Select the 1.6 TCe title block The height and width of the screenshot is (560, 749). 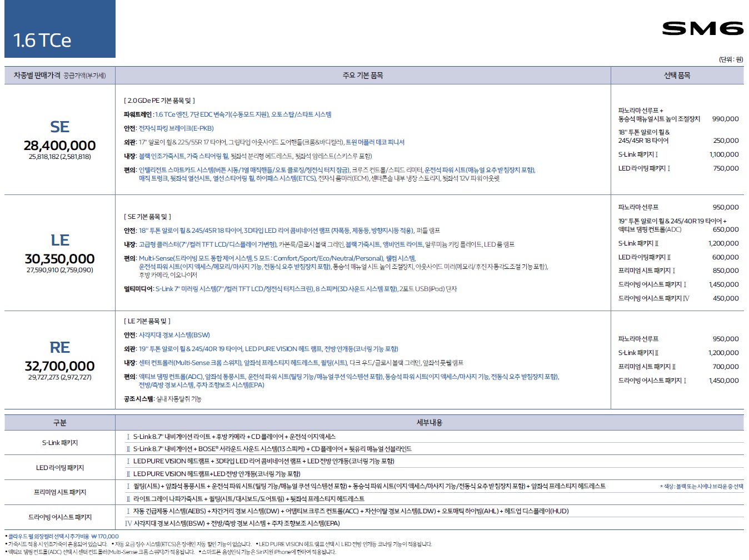(x=60, y=29)
